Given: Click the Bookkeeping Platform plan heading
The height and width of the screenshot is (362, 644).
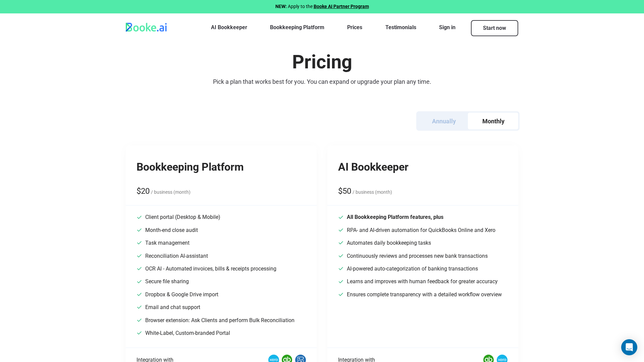Looking at the screenshot, I should pyautogui.click(x=190, y=167).
